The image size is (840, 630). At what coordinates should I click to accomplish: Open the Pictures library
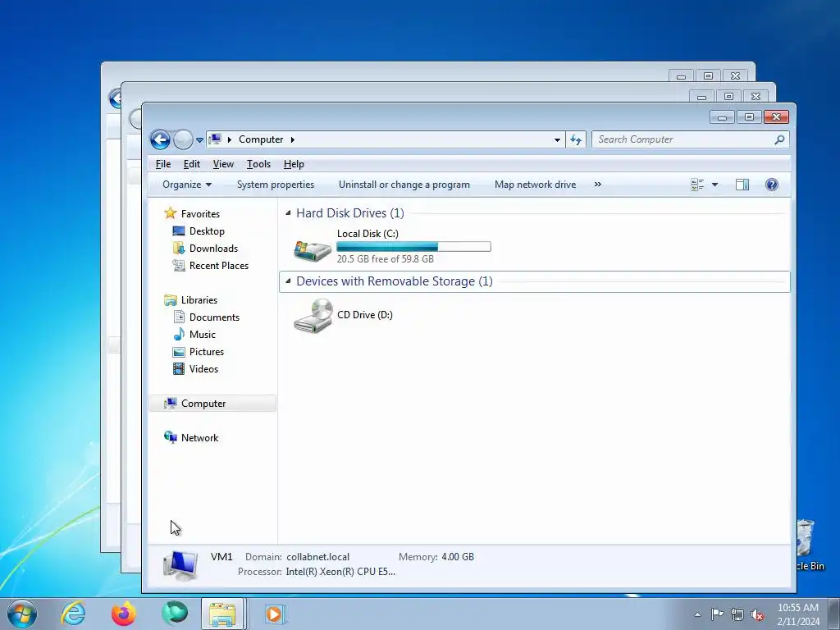click(206, 351)
